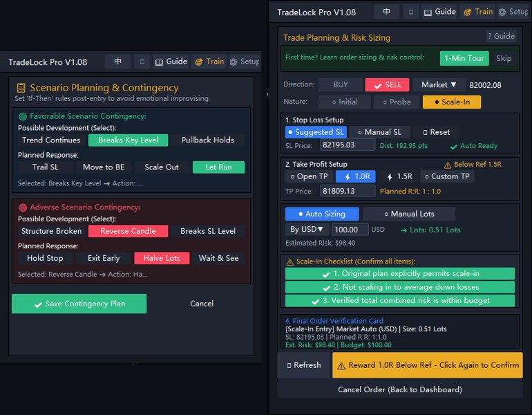
Task: Switch to Manual Lots mode
Action: [409, 214]
